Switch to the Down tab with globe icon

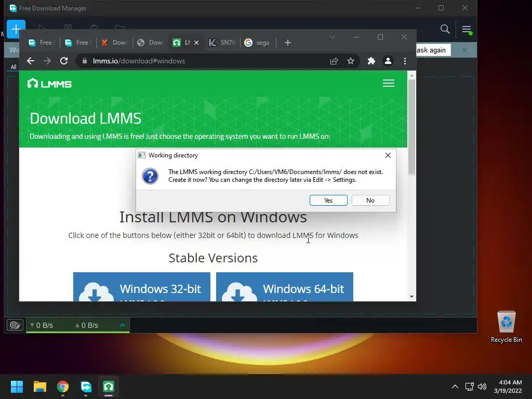(x=151, y=43)
